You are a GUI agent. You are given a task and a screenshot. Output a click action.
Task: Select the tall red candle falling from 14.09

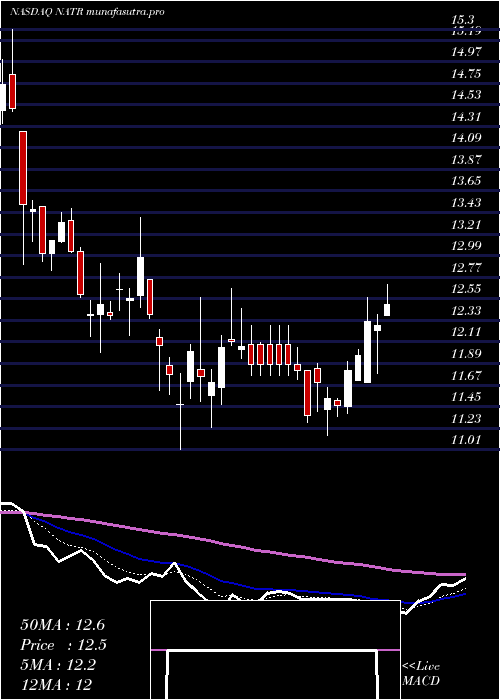pos(23,168)
